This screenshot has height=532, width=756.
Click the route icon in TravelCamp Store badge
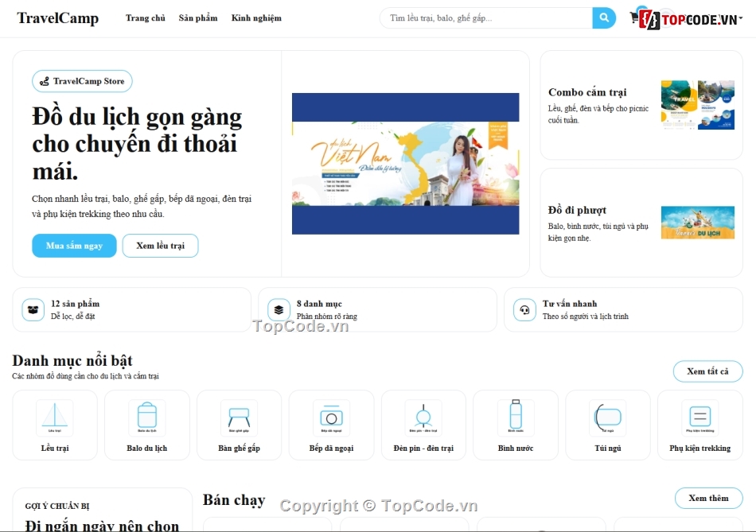point(45,81)
